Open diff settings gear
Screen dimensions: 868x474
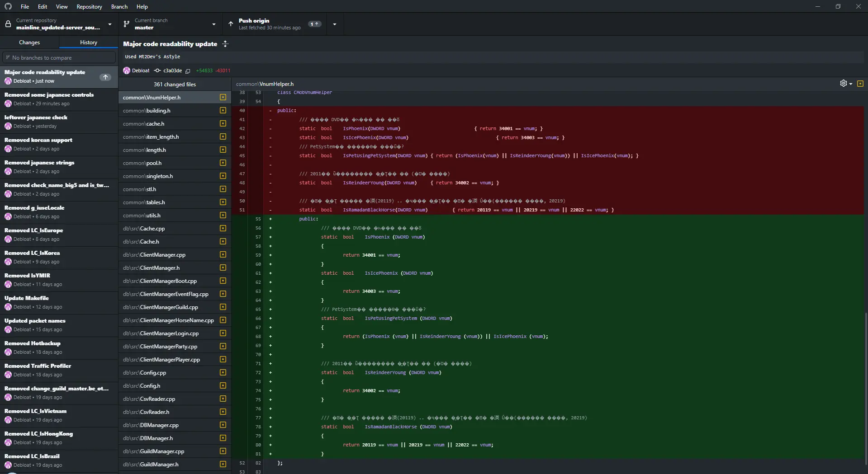click(x=845, y=84)
